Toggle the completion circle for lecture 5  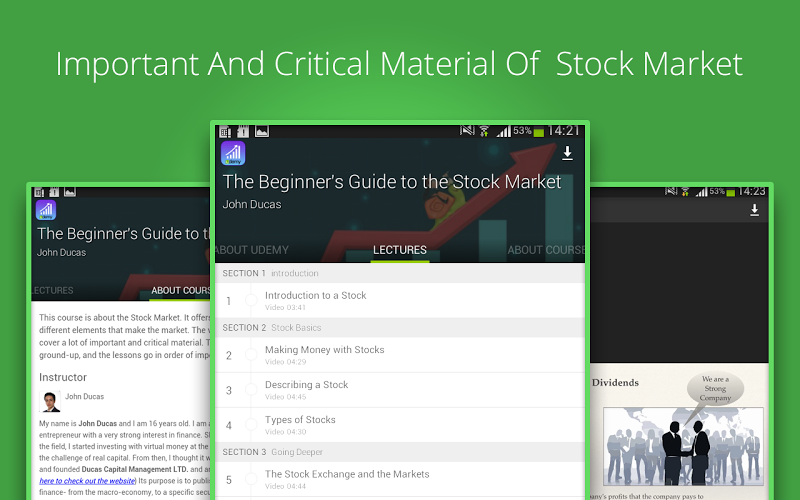click(251, 479)
